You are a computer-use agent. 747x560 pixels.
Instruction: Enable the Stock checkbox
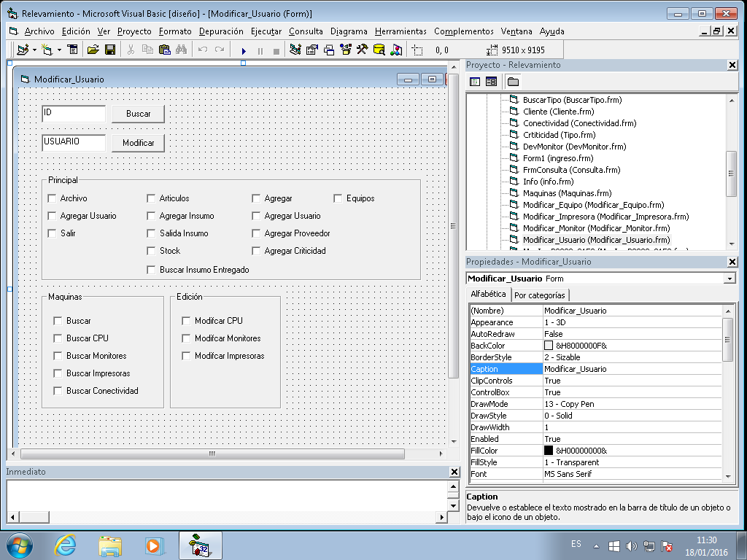point(151,251)
